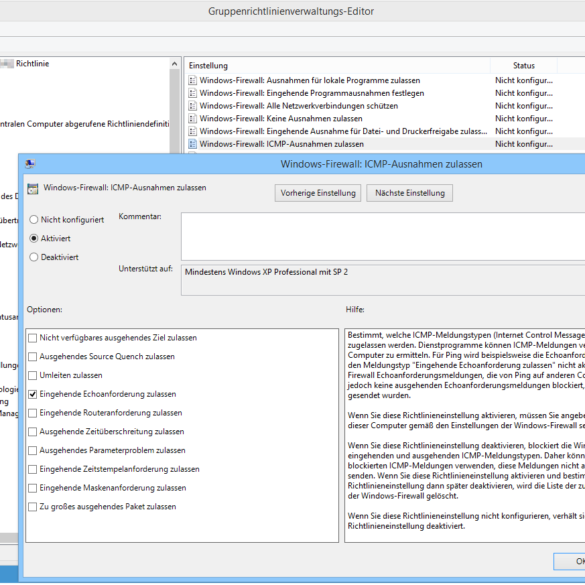The image size is (585, 585).
Task: Sort by the 'Einstellung' column header
Action: click(x=338, y=66)
